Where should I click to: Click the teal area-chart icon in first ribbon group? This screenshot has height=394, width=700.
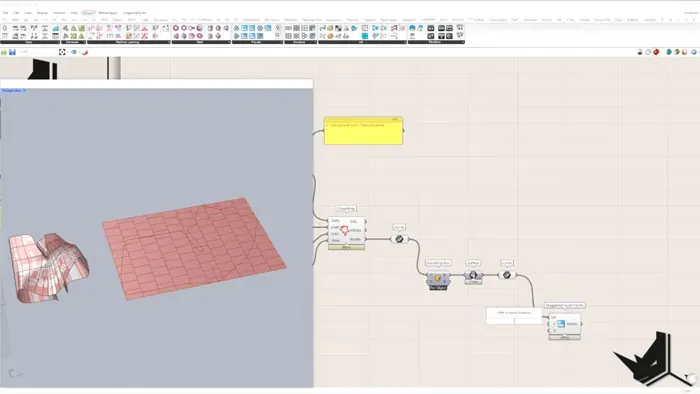coord(55,28)
